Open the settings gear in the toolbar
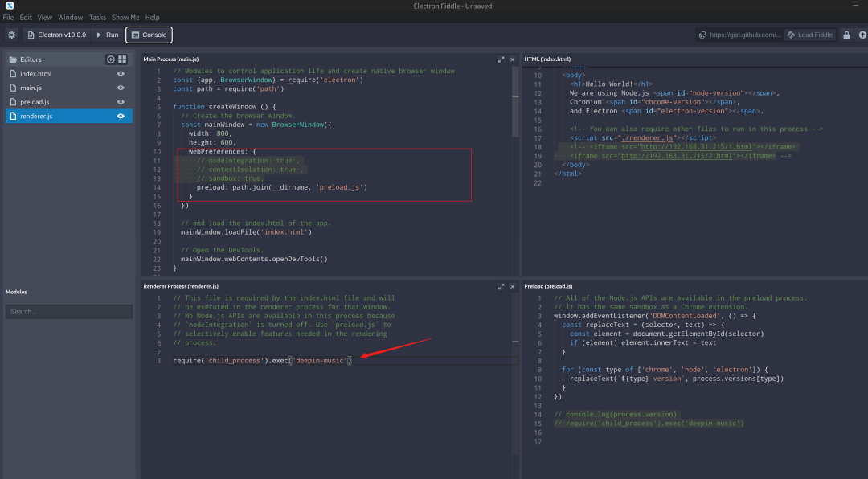 tap(11, 35)
